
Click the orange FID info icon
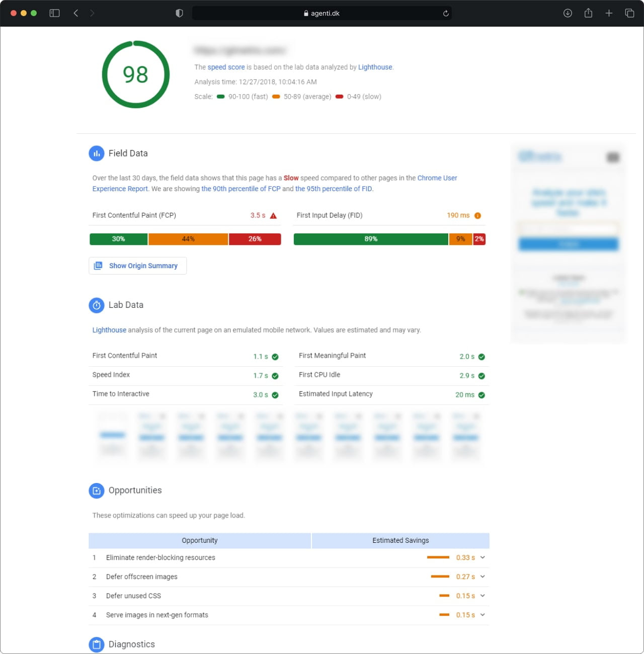(x=477, y=216)
